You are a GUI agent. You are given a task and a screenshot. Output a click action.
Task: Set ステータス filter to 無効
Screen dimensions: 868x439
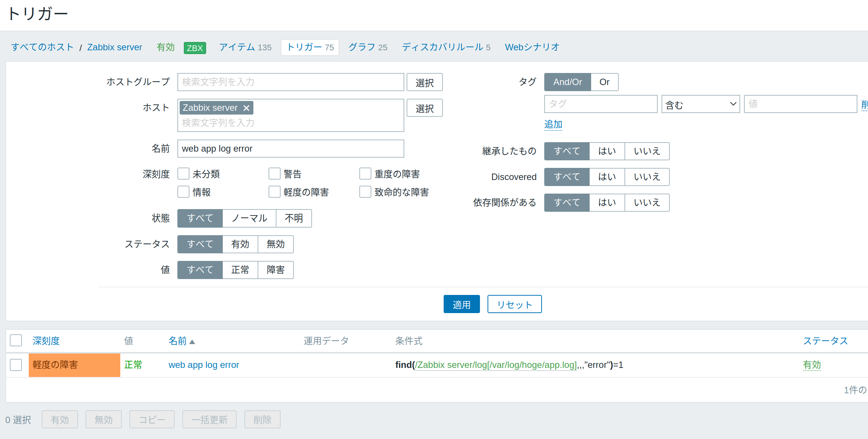tap(275, 244)
